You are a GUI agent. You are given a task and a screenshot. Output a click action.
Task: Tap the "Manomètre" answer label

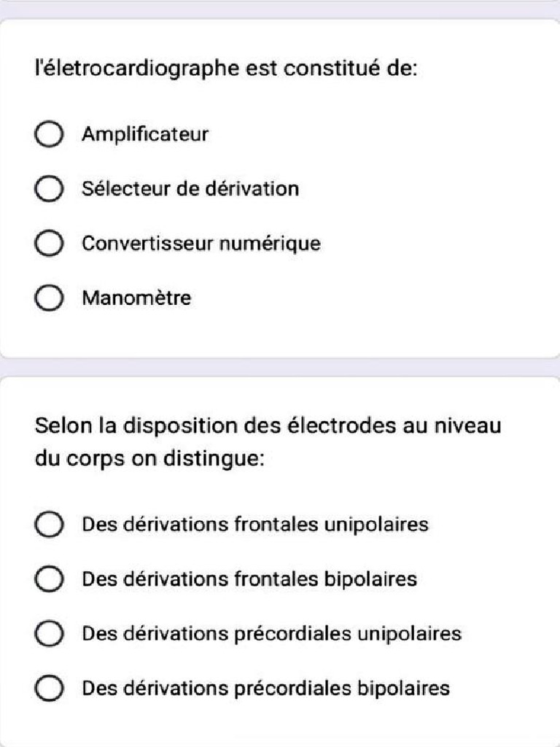click(x=136, y=298)
